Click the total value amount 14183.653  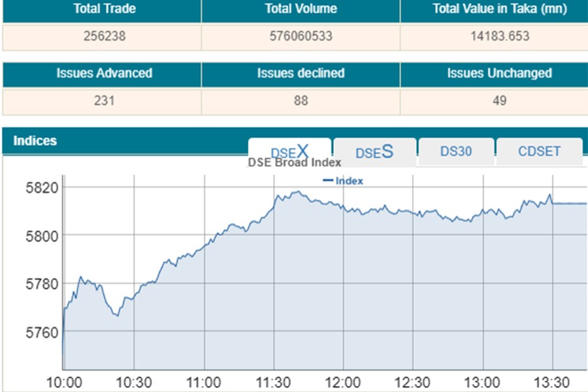click(x=500, y=37)
